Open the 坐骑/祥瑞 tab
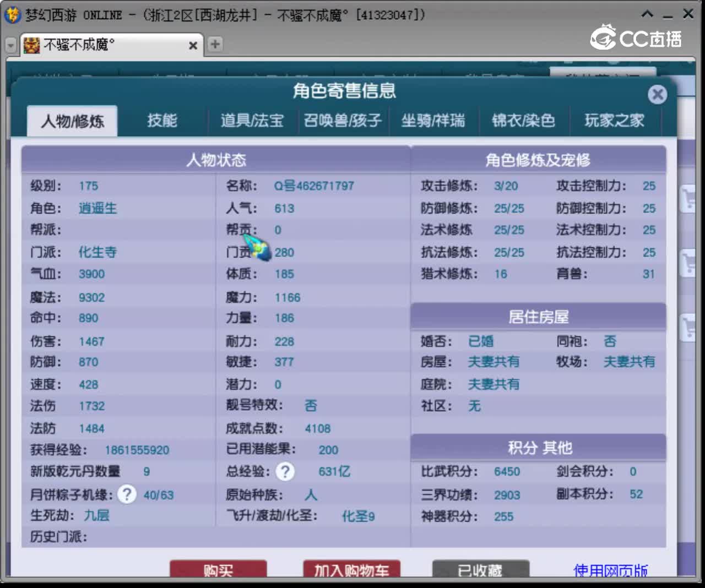The width and height of the screenshot is (705, 588). pos(433,121)
